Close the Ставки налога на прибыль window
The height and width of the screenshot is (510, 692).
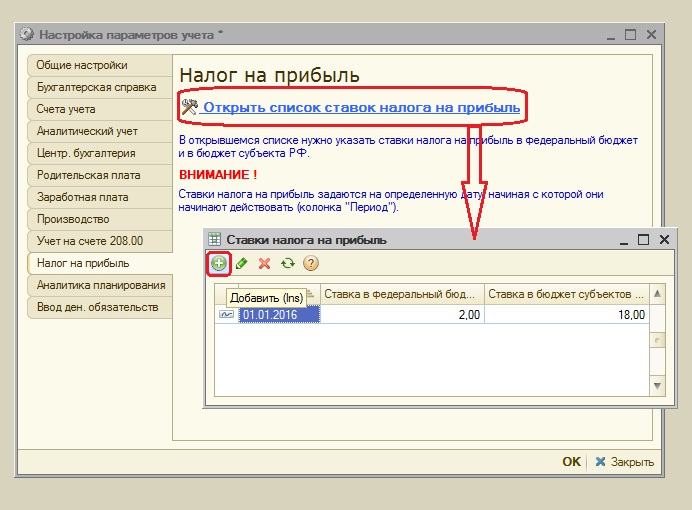[664, 240]
